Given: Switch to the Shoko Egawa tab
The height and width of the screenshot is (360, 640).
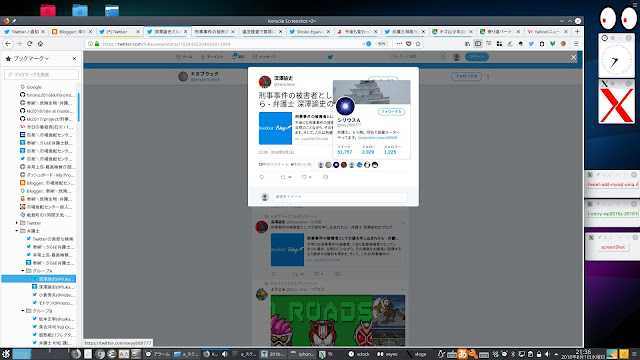Looking at the screenshot, I should pyautogui.click(x=309, y=31).
